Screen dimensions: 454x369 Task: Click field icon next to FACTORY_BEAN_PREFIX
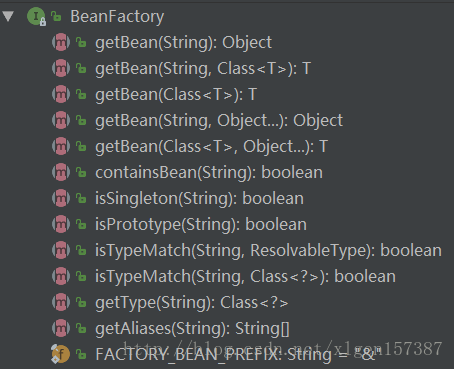(x=60, y=354)
